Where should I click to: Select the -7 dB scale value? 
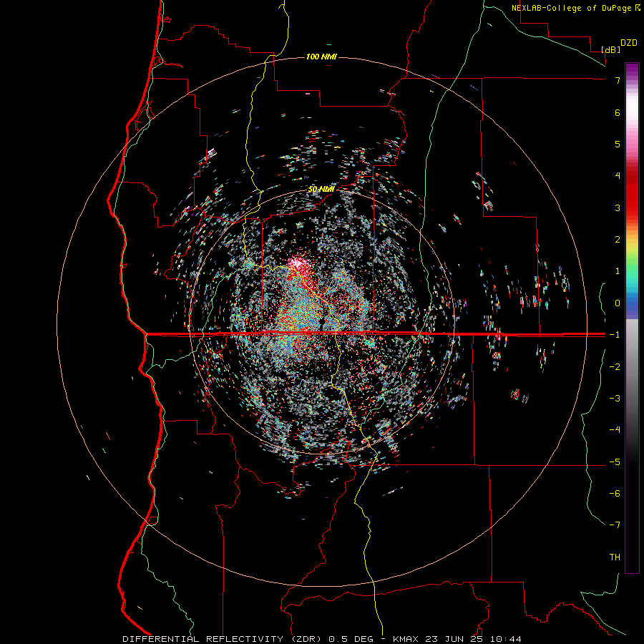click(x=615, y=525)
